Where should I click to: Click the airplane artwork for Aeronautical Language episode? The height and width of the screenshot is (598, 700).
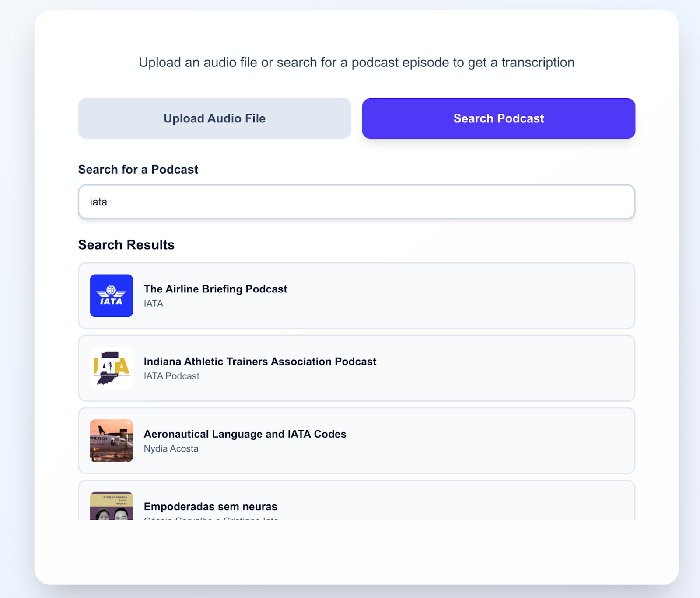coord(111,441)
